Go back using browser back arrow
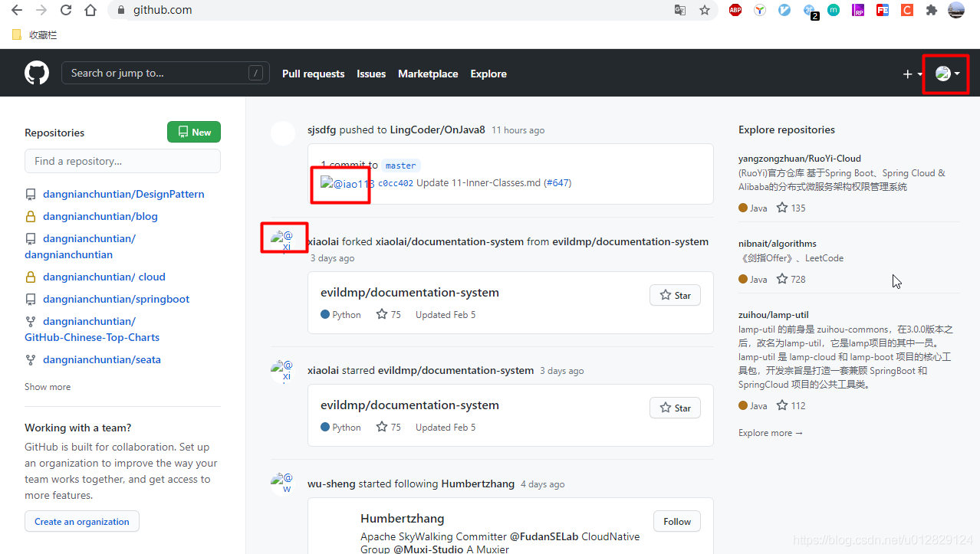This screenshot has width=980, height=554. coord(16,10)
